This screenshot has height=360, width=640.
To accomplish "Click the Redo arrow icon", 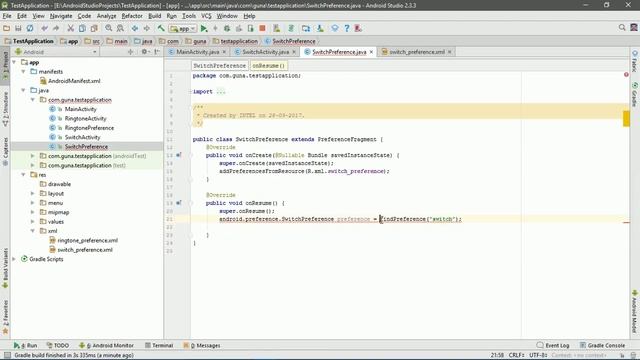I will click(56, 28).
